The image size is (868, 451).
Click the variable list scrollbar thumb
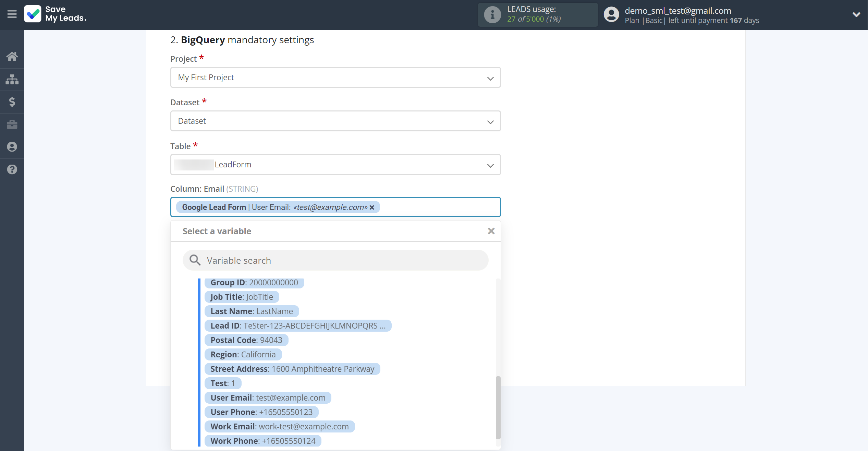pyautogui.click(x=498, y=408)
